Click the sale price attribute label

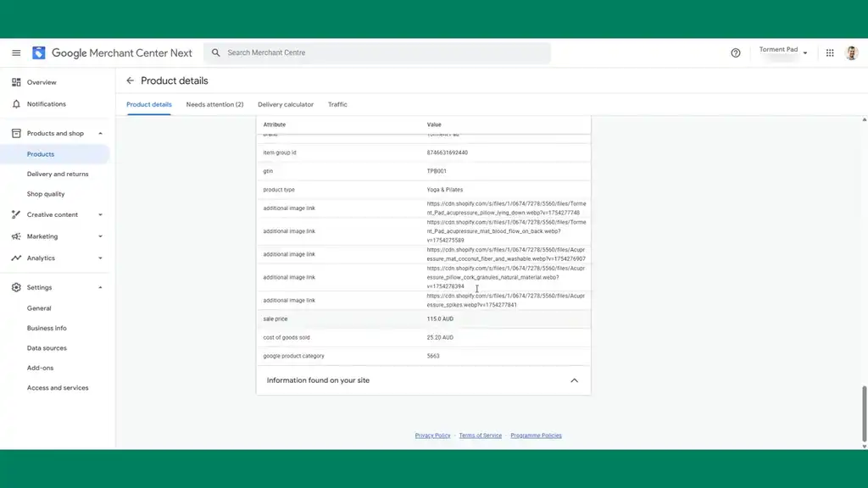(x=275, y=319)
